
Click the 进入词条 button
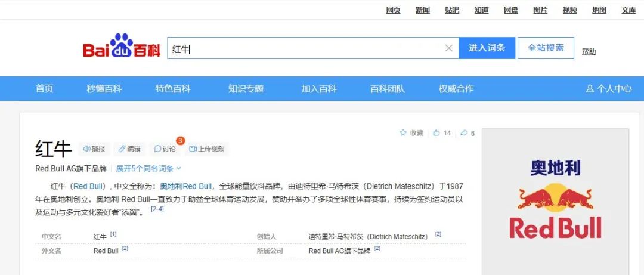click(x=487, y=48)
